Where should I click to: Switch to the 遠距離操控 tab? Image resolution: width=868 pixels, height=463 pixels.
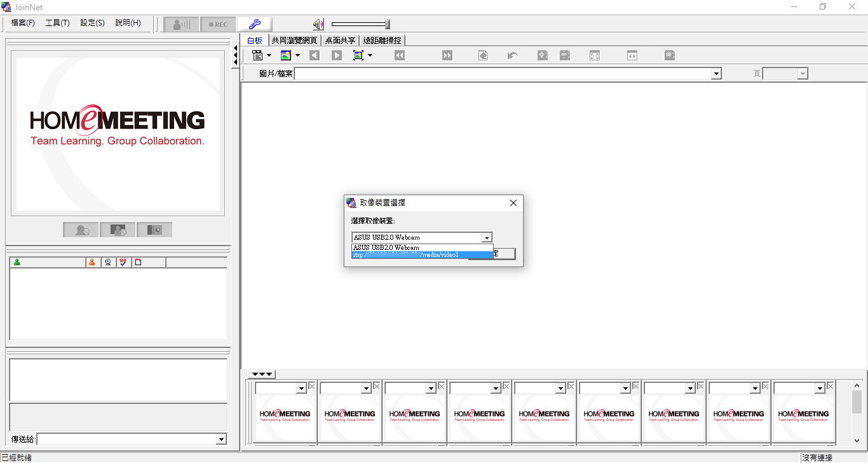click(382, 40)
